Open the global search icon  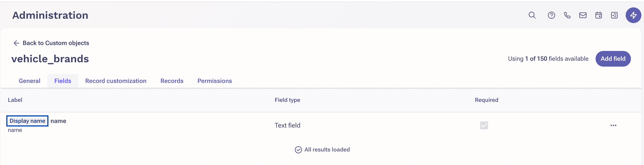click(532, 15)
